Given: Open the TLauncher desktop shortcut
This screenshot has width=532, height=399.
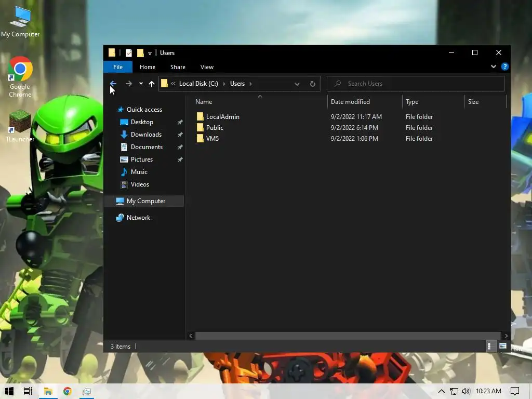Looking at the screenshot, I should pos(20,126).
